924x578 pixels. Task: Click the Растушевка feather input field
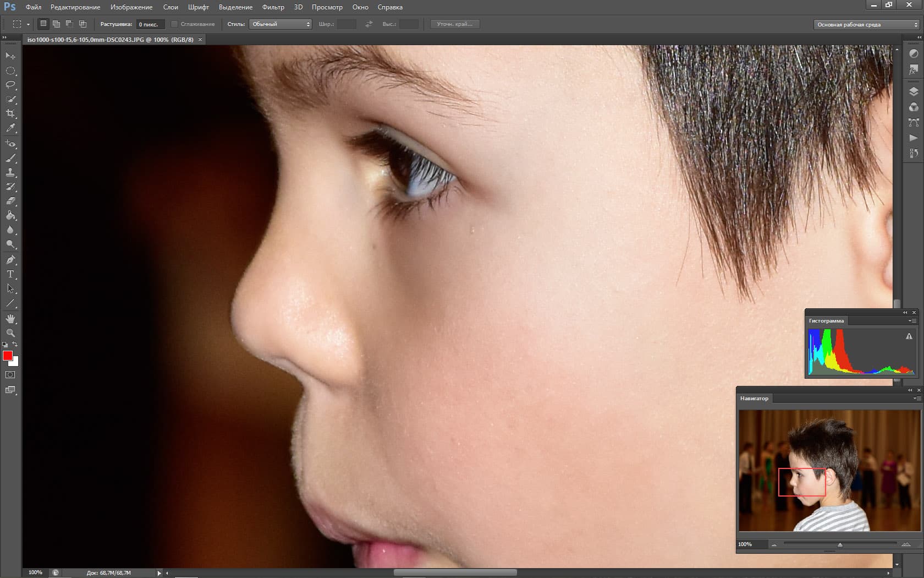pyautogui.click(x=150, y=24)
